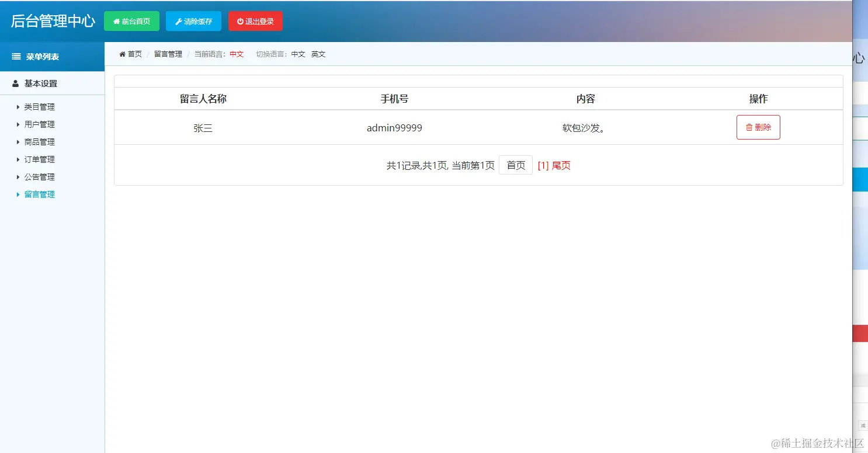Click the user icon beside 基本设置

pos(16,83)
